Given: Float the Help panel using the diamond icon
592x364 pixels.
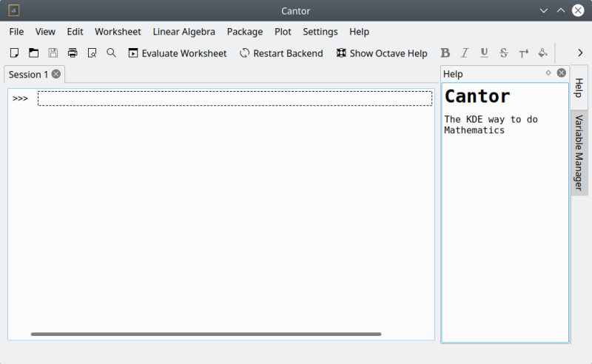Looking at the screenshot, I should (x=548, y=73).
